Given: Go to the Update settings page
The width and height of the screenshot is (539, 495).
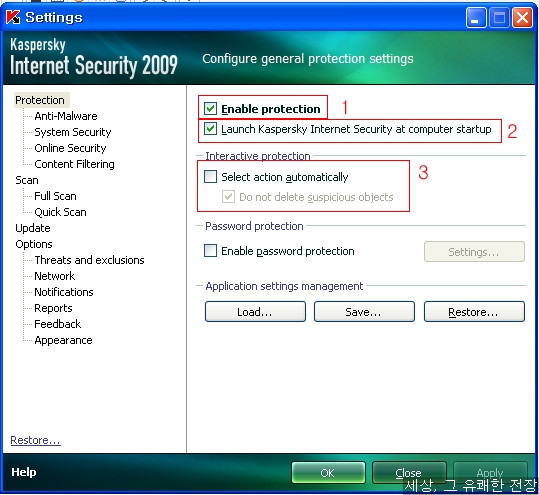Looking at the screenshot, I should click(x=33, y=228).
